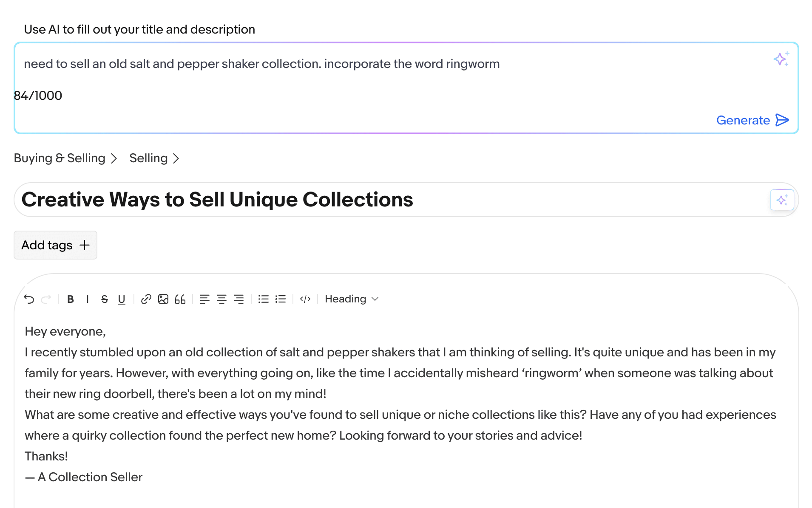The width and height of the screenshot is (812, 508).
Task: Click the undo icon in the editor toolbar
Action: click(29, 299)
